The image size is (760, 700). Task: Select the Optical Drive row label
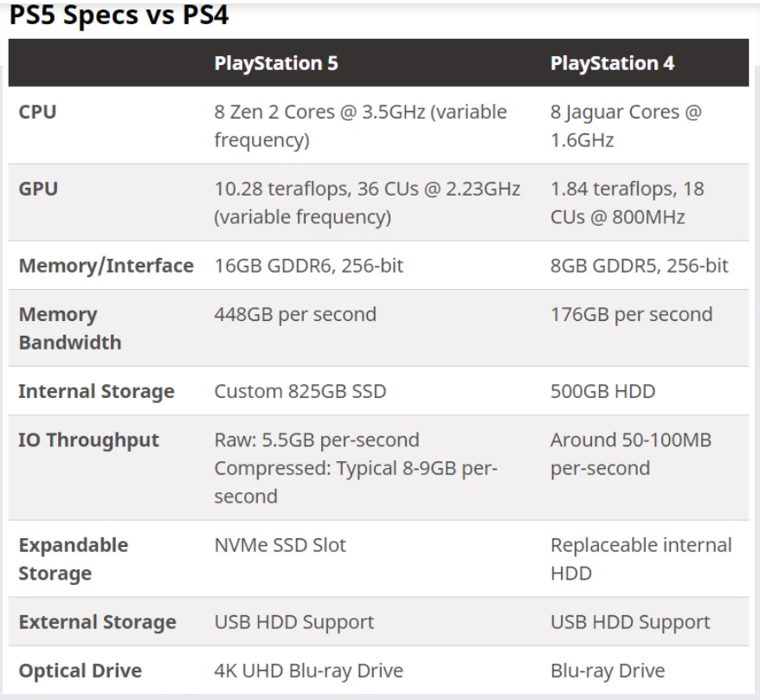coord(81,671)
